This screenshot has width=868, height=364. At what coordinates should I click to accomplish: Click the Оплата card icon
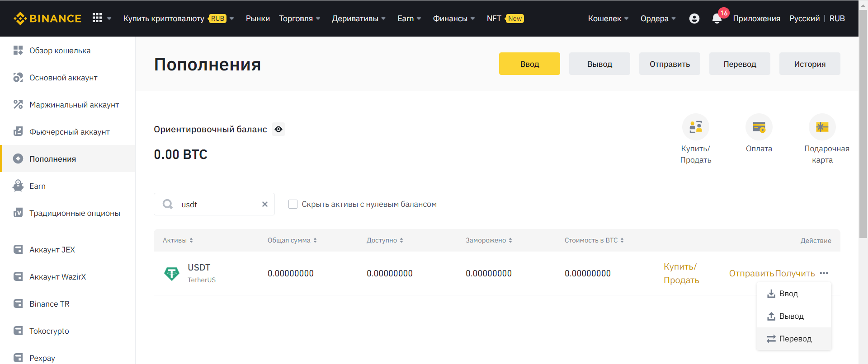(x=759, y=127)
